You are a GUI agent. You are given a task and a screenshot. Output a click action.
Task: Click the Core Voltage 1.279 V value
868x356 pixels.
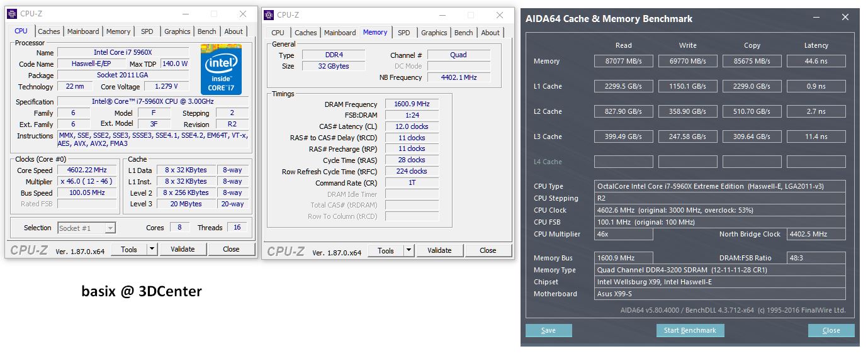coord(166,86)
